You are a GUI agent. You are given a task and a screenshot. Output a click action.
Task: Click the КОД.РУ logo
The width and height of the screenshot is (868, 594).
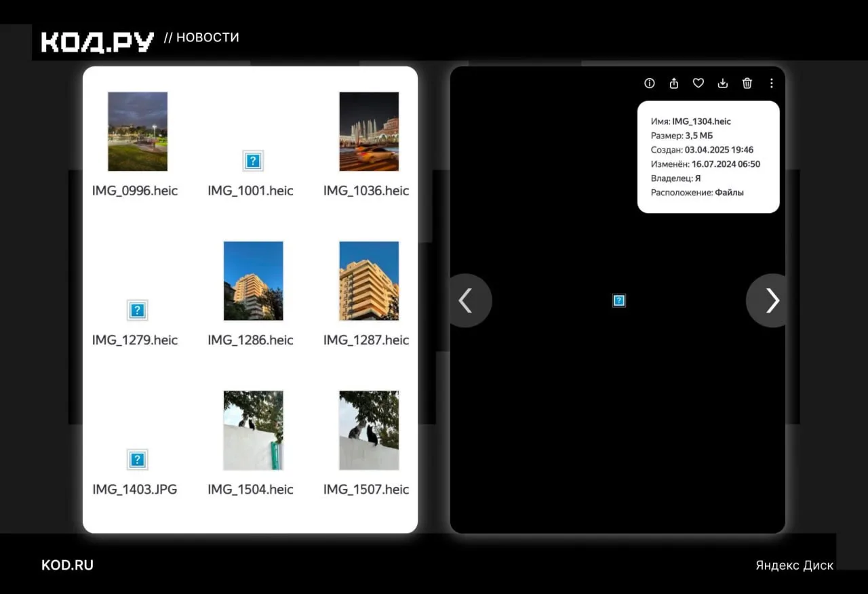click(98, 42)
